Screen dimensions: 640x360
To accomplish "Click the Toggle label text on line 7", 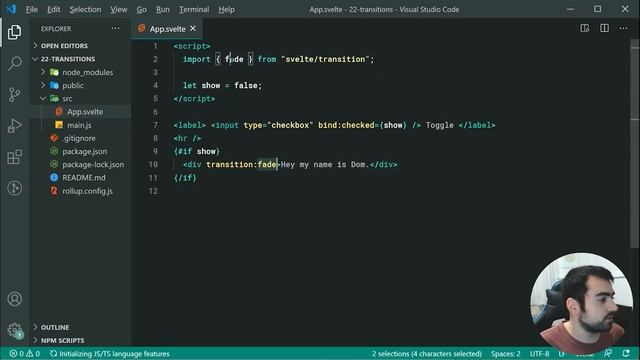I will 440,125.
